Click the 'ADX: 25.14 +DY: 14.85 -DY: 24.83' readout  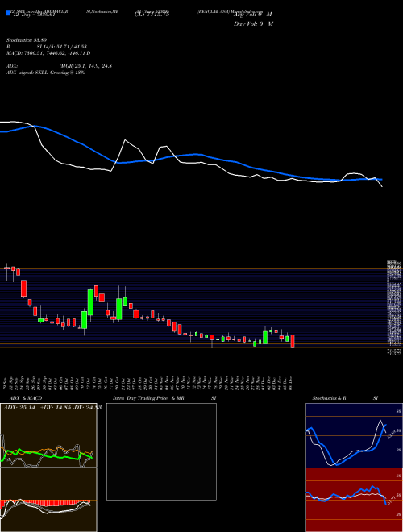(x=52, y=408)
